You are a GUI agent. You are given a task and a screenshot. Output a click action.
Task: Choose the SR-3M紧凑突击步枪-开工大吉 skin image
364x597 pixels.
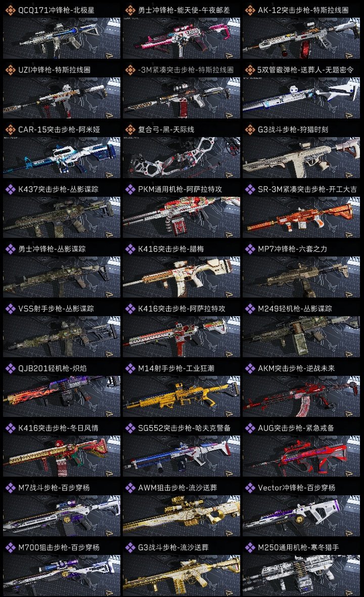tap(301, 218)
